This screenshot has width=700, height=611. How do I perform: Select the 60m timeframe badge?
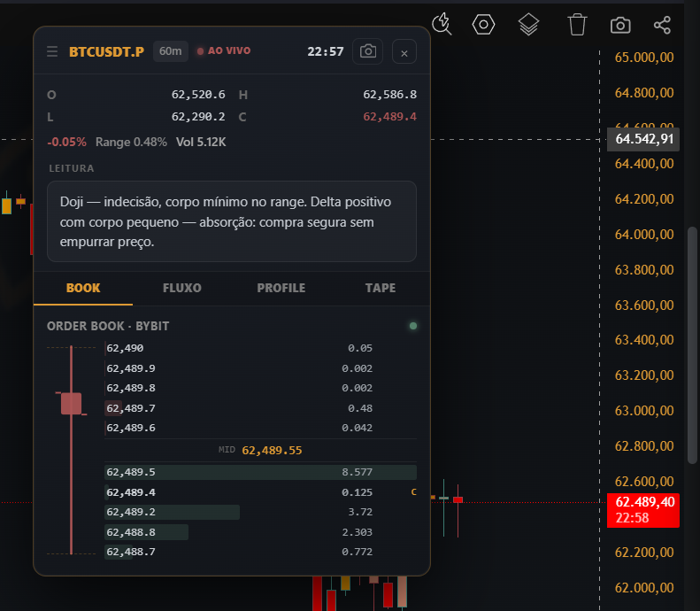click(x=171, y=51)
